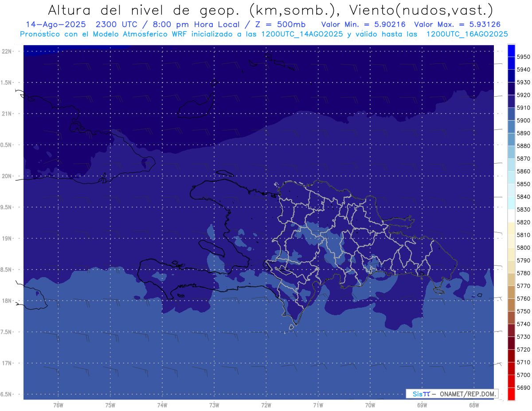This screenshot has width=532, height=411.
Task: Pick legend swatch between 5940 and 5950
Action: point(511,63)
